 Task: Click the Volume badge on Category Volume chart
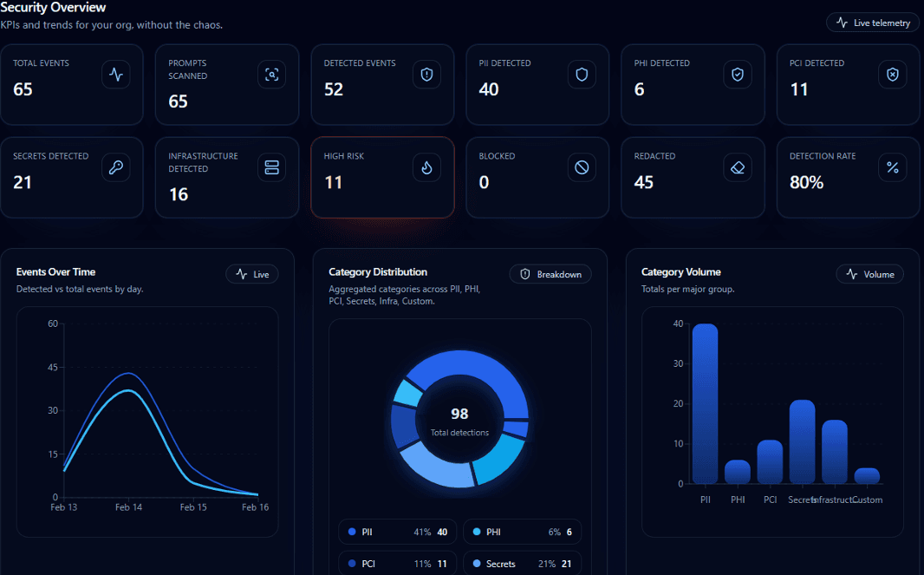tap(869, 273)
